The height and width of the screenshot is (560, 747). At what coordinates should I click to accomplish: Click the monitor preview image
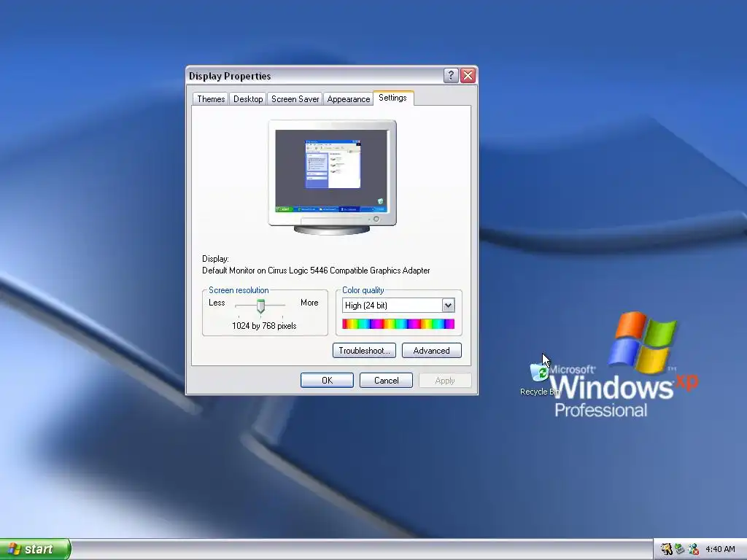click(x=332, y=177)
